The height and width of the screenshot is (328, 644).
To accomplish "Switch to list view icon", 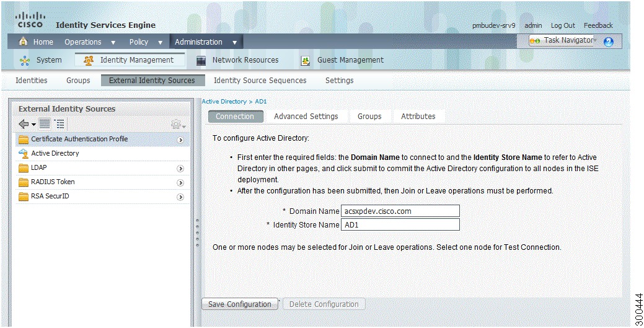I will click(45, 124).
